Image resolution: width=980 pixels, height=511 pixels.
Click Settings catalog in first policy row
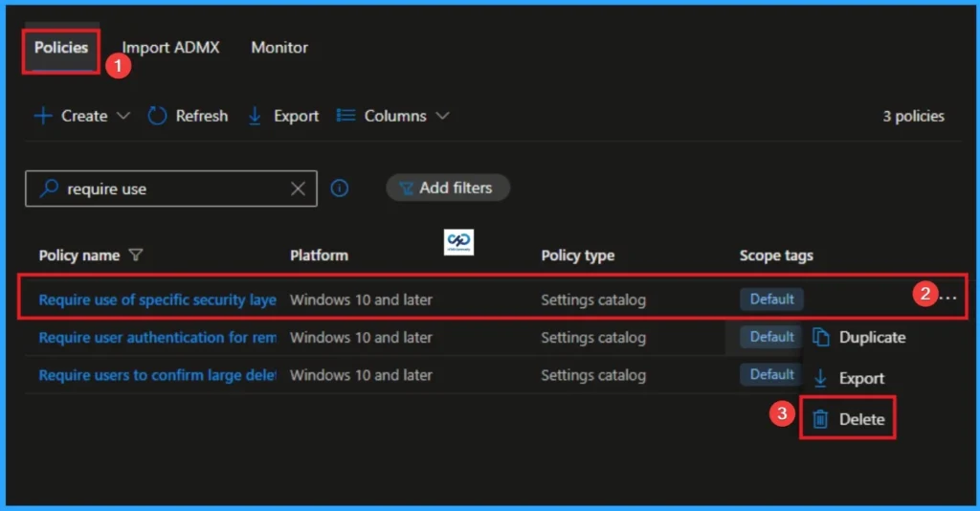click(x=593, y=300)
